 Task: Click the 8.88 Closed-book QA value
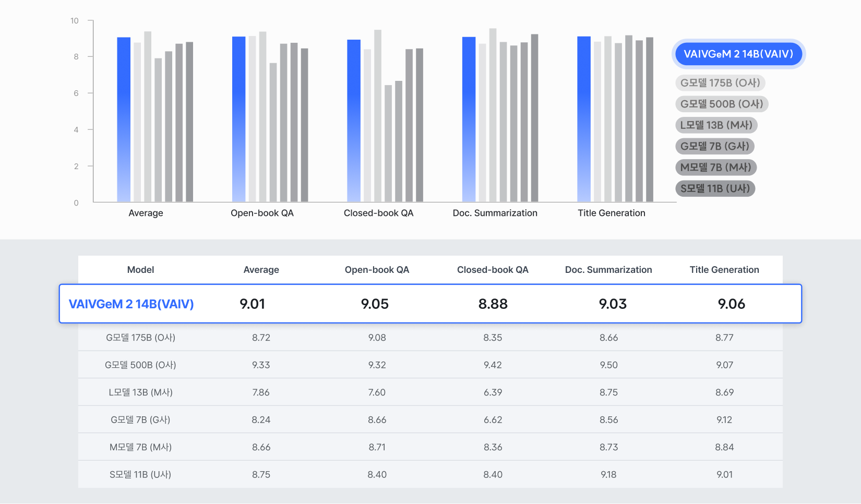493,304
